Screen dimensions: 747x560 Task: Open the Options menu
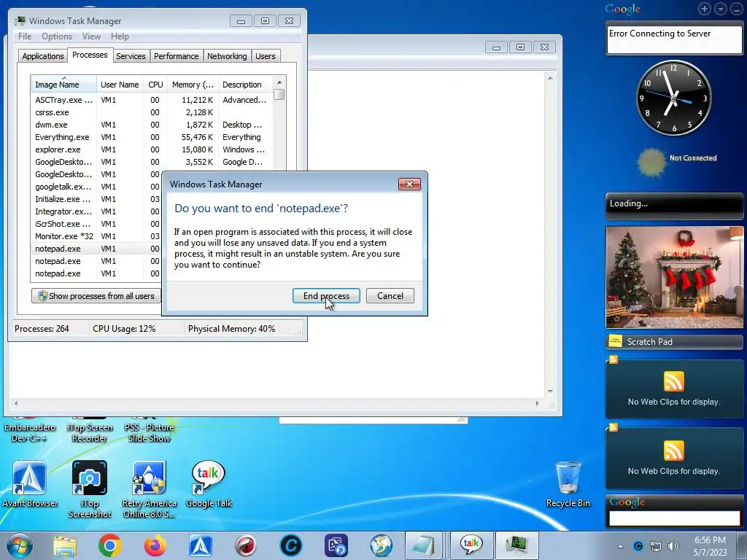coord(57,36)
